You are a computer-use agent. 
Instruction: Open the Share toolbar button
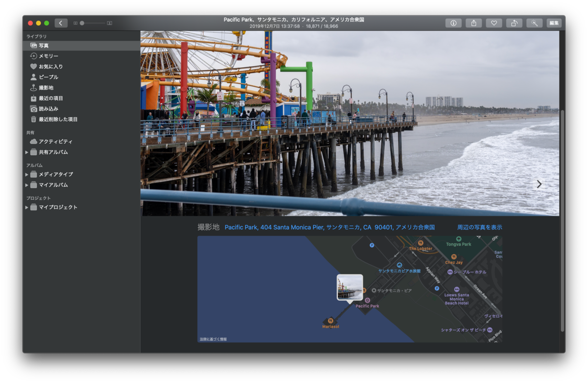pos(473,23)
